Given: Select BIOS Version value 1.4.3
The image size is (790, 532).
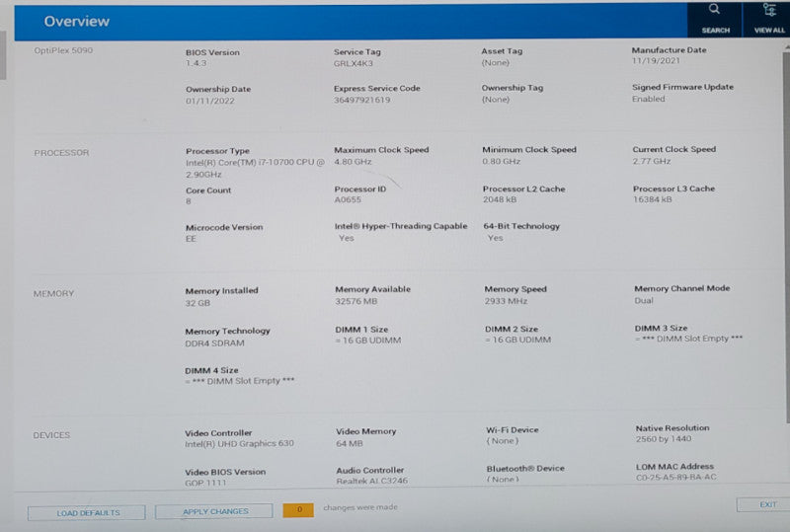Looking at the screenshot, I should point(196,63).
